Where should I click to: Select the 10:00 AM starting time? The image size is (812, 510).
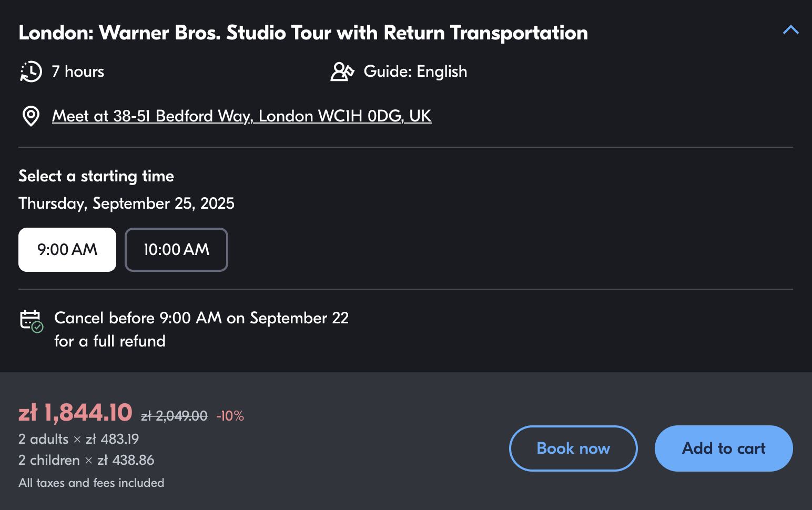tap(176, 250)
